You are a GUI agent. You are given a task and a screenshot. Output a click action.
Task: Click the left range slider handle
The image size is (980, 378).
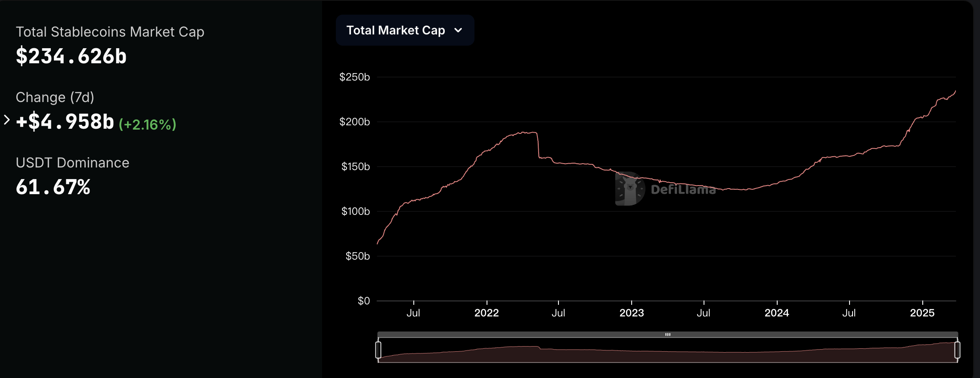pos(378,350)
